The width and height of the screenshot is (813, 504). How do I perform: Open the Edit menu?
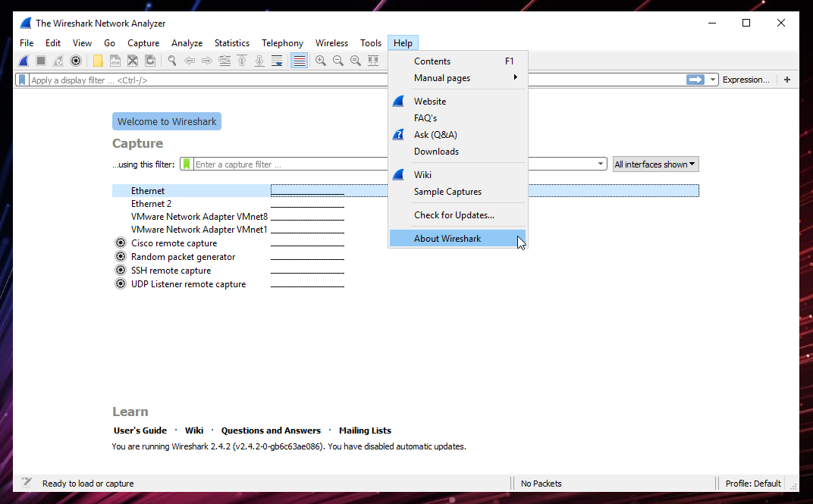click(x=53, y=43)
